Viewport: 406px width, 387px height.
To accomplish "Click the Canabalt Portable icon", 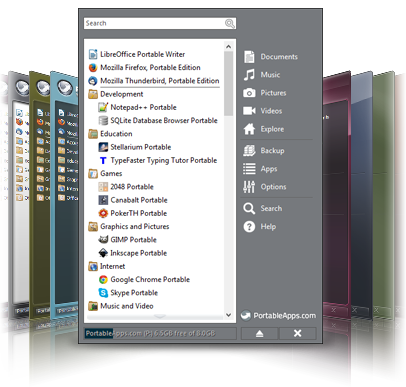I will 103,200.
